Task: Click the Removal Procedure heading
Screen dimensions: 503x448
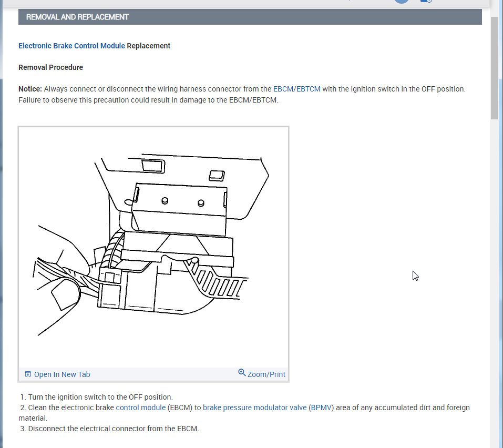Action: [x=50, y=67]
